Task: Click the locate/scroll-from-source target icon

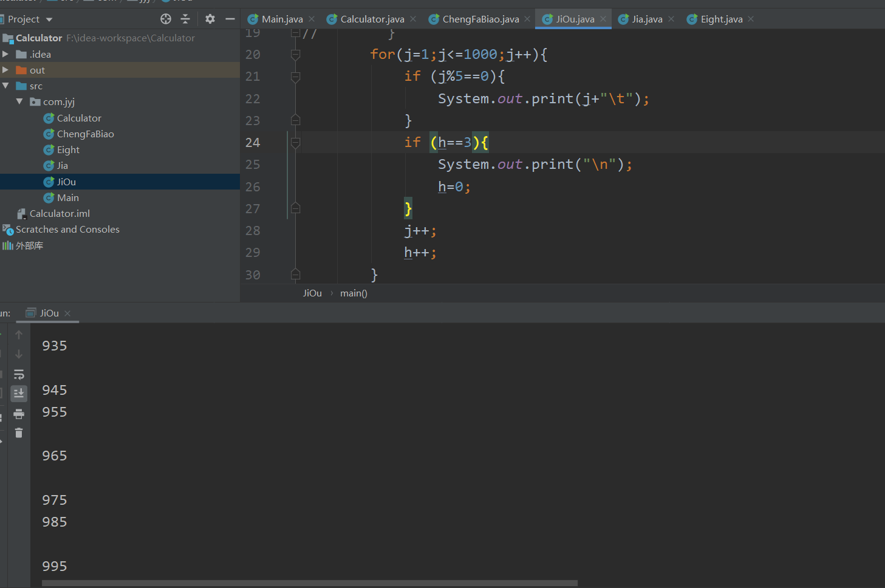Action: pos(166,19)
